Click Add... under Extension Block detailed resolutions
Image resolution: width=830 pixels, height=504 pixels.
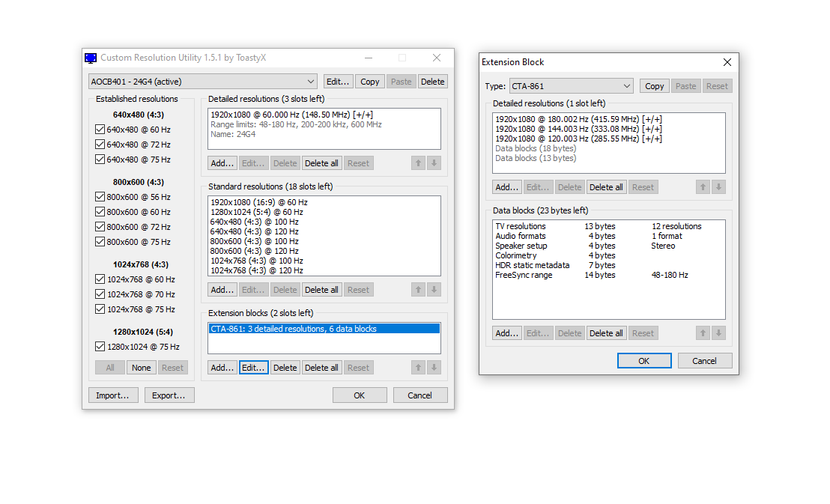pyautogui.click(x=506, y=187)
